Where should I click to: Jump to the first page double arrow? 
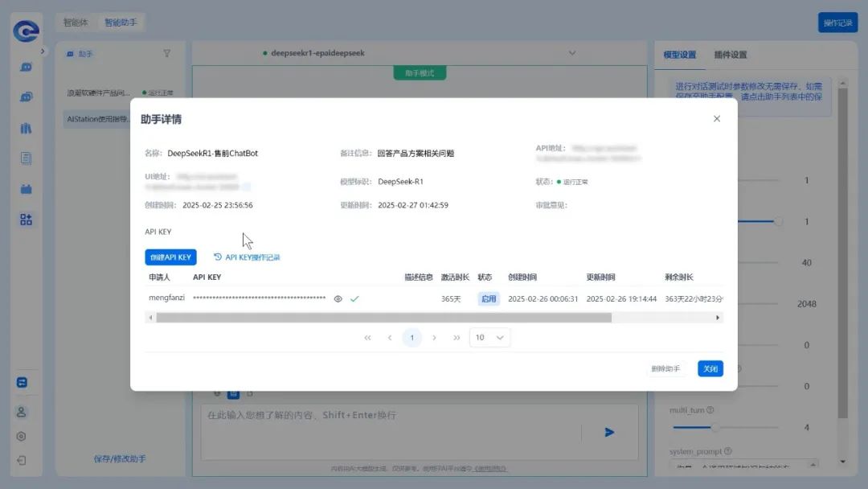(367, 338)
